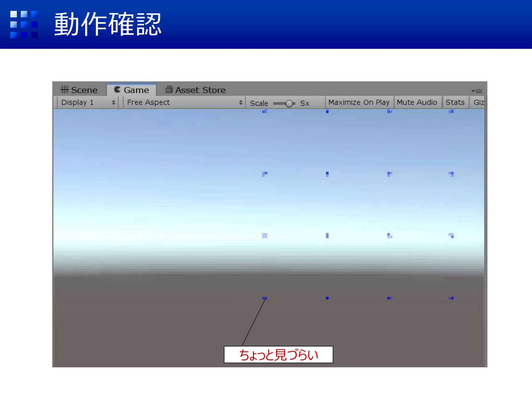Click the 5x scale value

(x=305, y=103)
